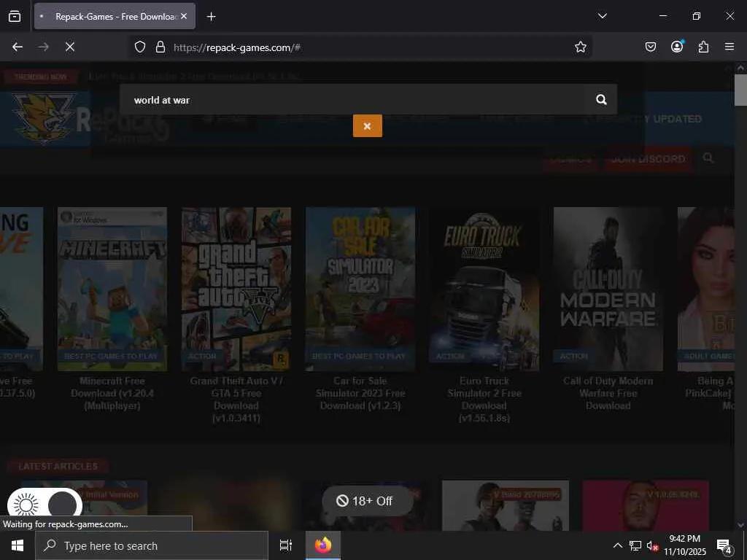Toggle the light/dark mode switch
The height and width of the screenshot is (560, 747).
coord(44,505)
